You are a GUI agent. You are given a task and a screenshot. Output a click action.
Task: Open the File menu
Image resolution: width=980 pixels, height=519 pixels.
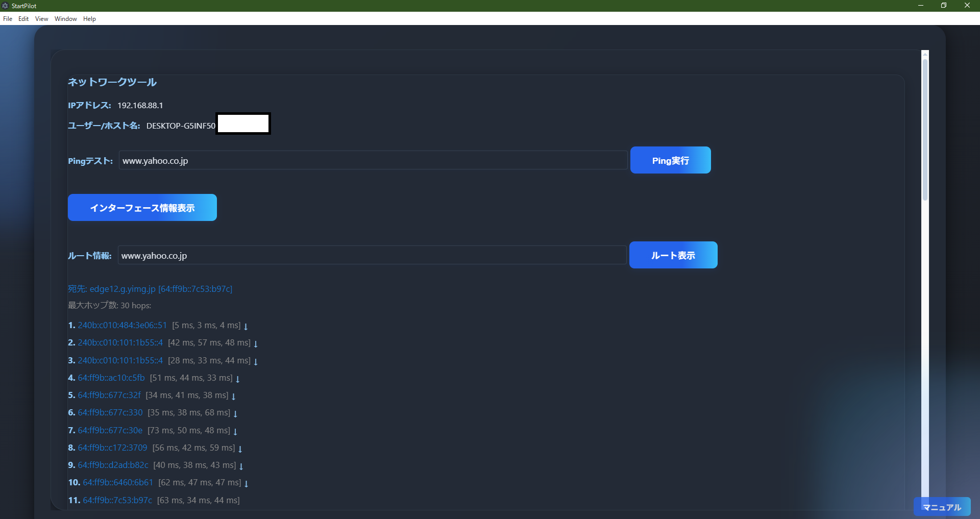(8, 19)
